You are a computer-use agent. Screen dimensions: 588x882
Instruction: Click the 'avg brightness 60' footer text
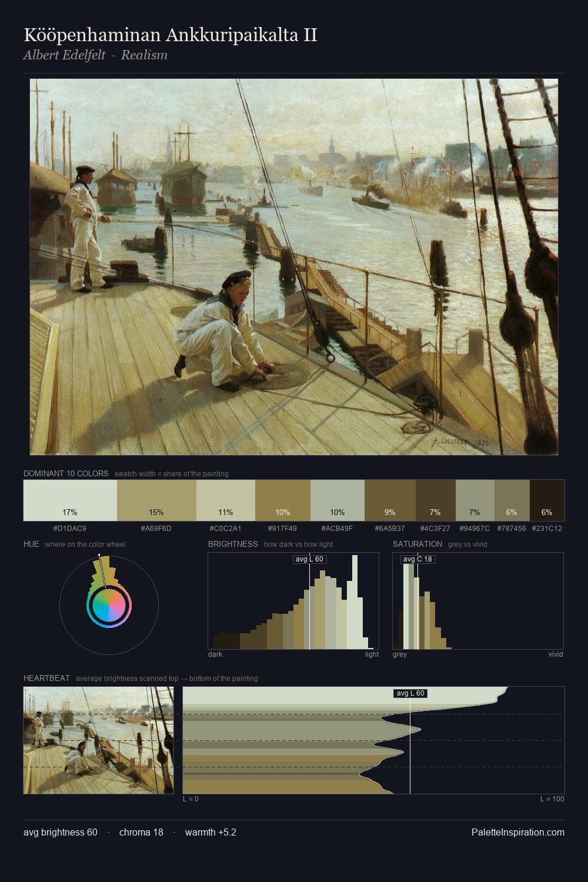pos(61,832)
